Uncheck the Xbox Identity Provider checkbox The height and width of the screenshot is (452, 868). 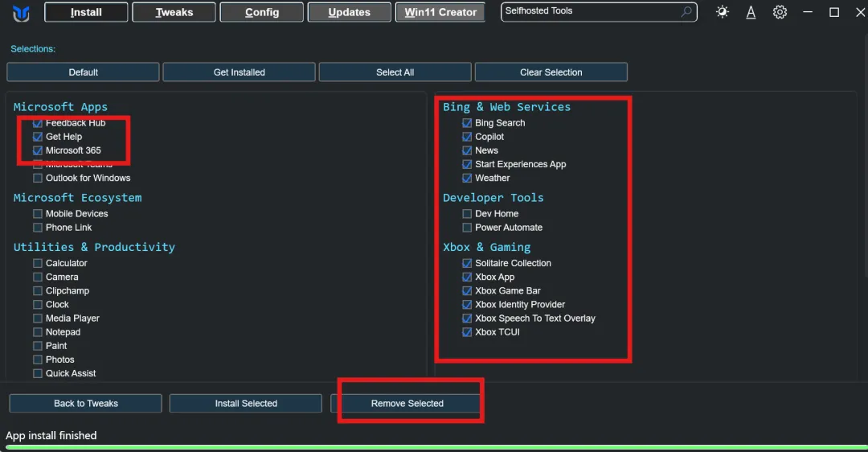click(x=467, y=304)
